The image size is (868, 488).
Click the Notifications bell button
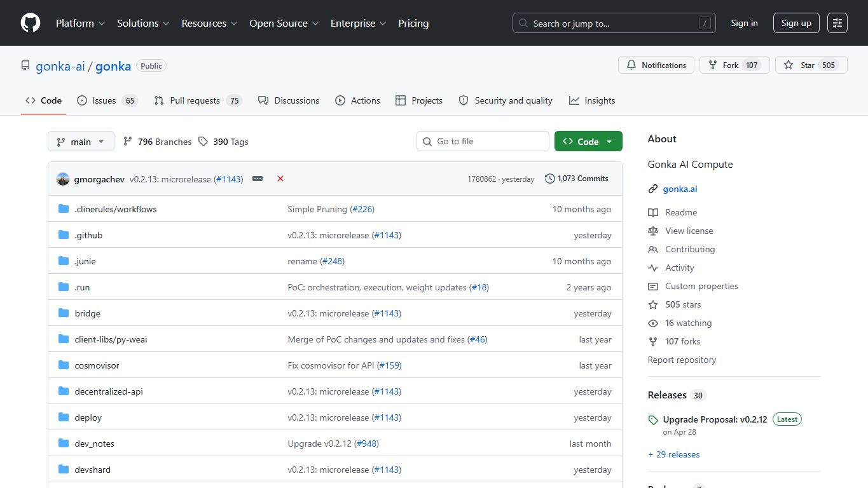[x=656, y=65]
